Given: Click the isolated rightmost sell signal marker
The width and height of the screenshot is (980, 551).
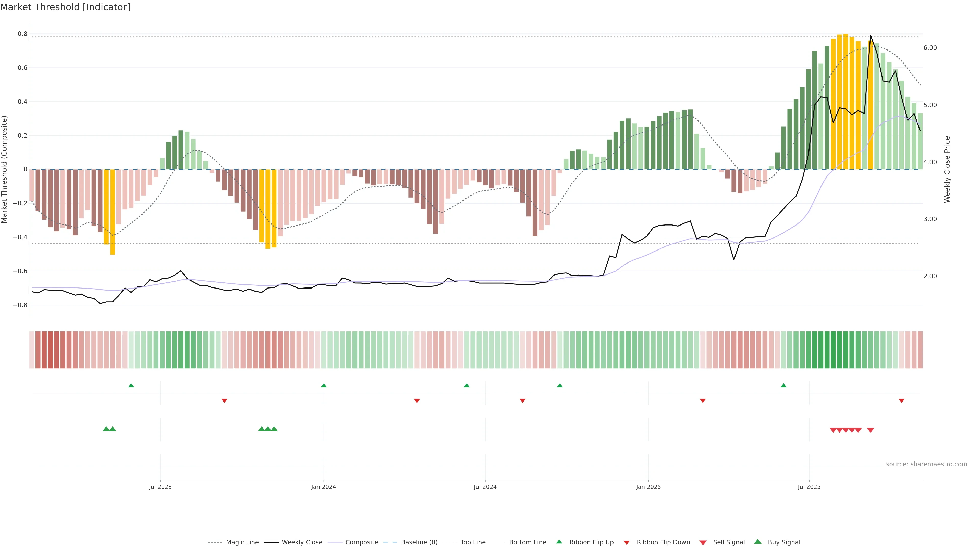Looking at the screenshot, I should (871, 430).
